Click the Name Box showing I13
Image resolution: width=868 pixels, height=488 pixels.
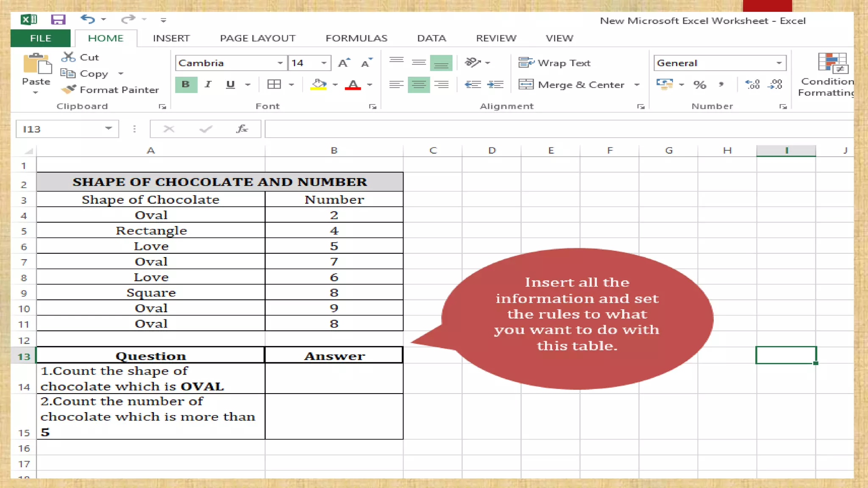(x=67, y=129)
